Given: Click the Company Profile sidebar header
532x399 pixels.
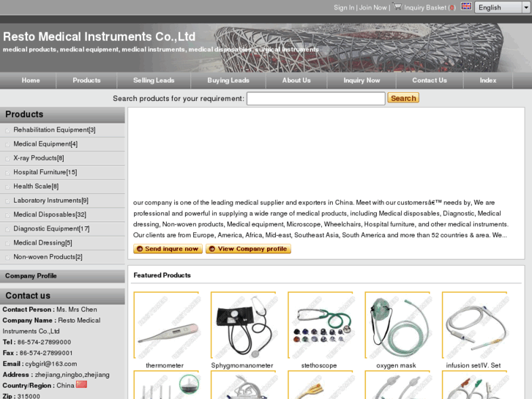Looking at the screenshot, I should (x=62, y=276).
